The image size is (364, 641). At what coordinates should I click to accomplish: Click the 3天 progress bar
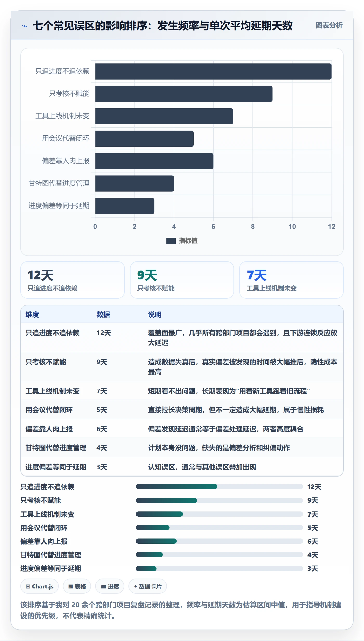pyautogui.click(x=219, y=568)
